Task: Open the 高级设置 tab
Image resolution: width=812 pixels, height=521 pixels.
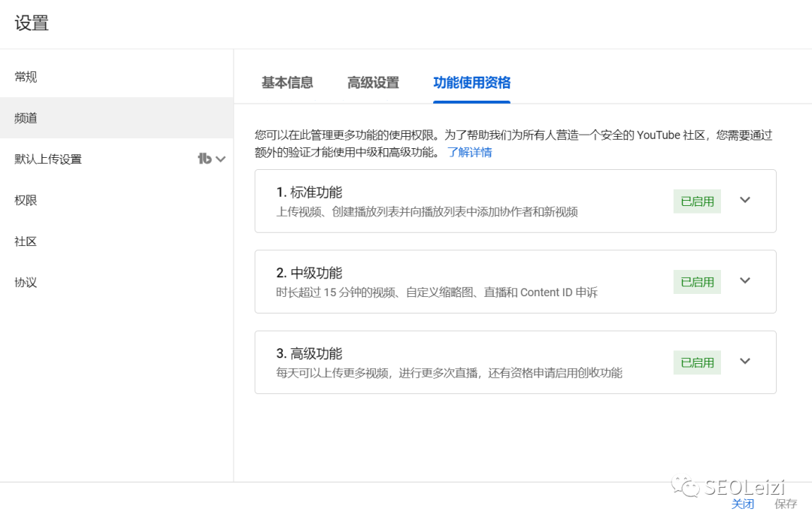Action: 373,83
